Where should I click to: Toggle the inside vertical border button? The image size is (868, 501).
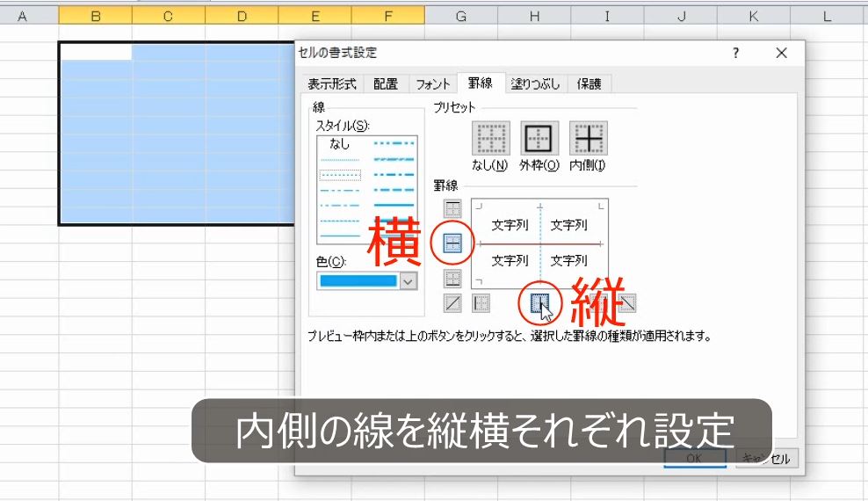tap(540, 303)
